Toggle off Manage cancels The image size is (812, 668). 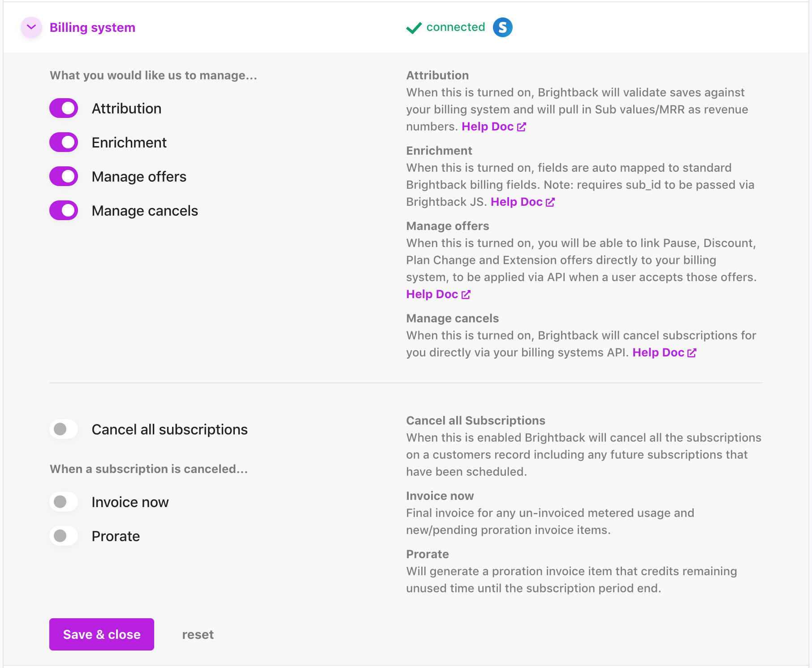pyautogui.click(x=63, y=210)
